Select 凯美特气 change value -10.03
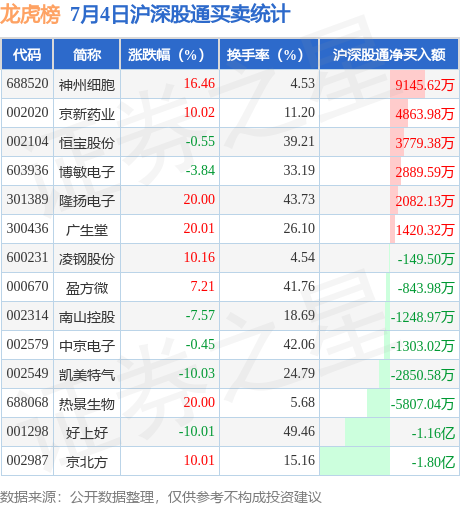The image size is (460, 506). pyautogui.click(x=197, y=373)
